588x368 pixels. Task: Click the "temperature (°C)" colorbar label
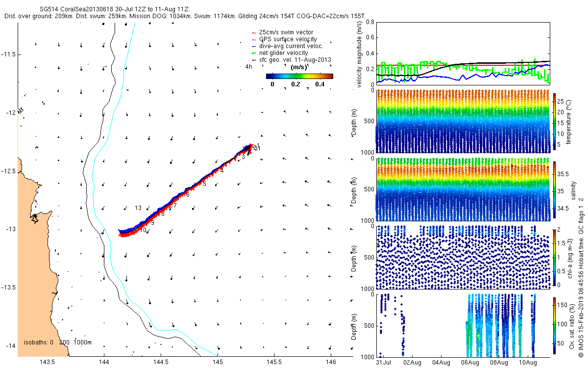click(569, 123)
